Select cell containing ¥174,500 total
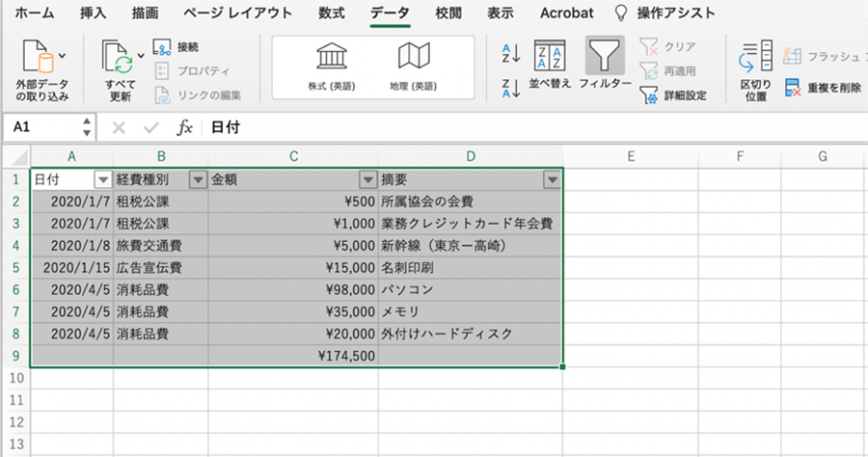Viewport: 868px width, 457px height. (293, 356)
